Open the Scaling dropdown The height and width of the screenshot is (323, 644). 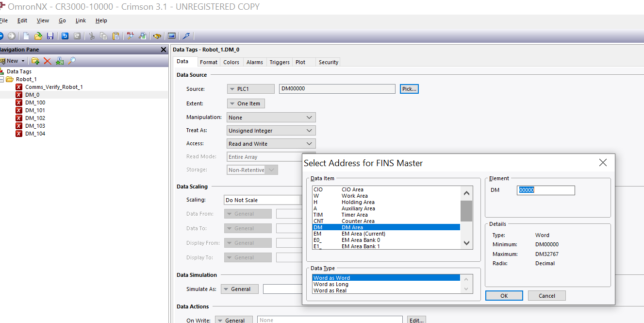point(263,200)
